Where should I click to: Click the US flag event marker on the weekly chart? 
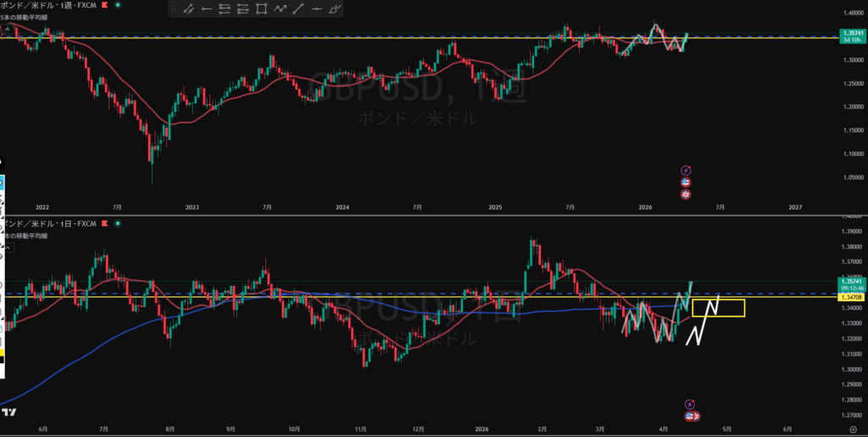tap(686, 182)
